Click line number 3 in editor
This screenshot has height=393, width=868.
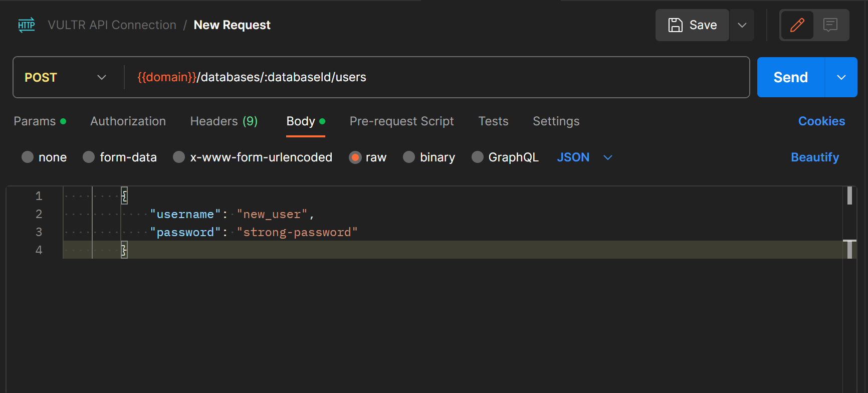pyautogui.click(x=39, y=232)
